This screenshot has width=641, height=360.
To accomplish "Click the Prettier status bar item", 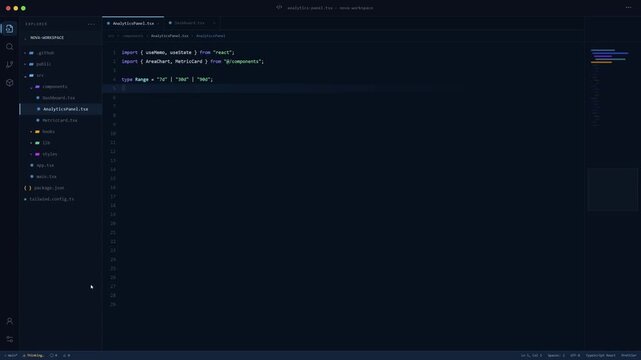I will pyautogui.click(x=629, y=356).
